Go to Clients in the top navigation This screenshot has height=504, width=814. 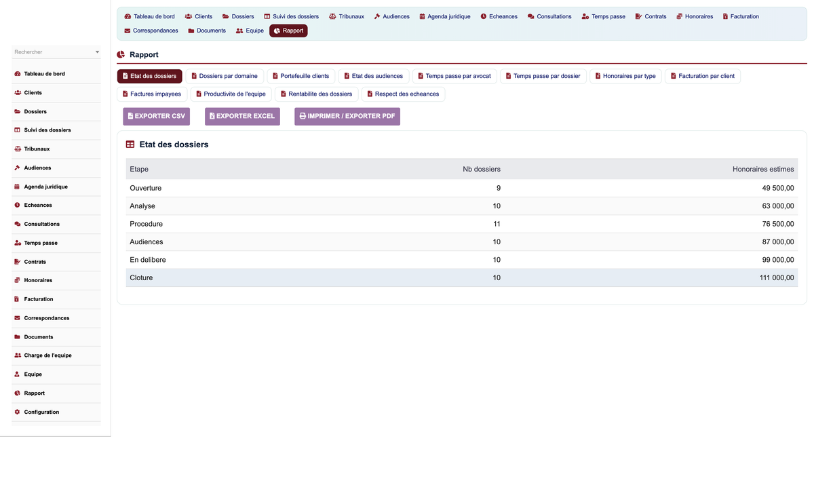point(198,16)
